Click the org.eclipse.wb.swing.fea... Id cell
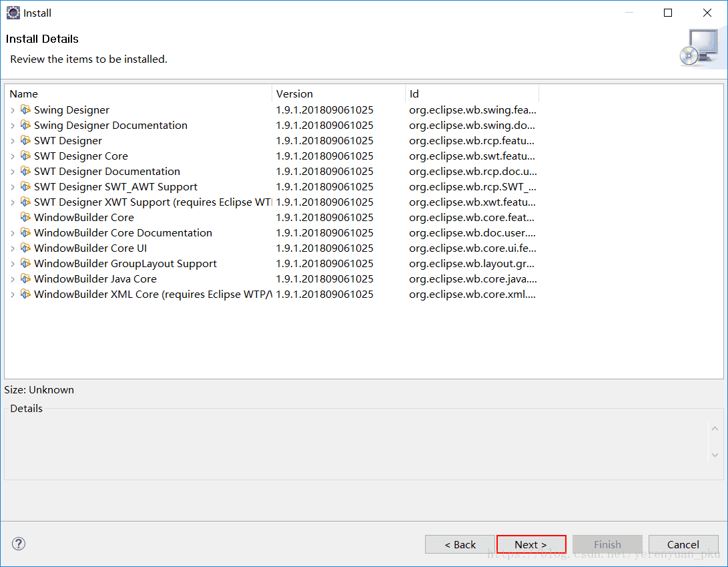 pos(472,110)
